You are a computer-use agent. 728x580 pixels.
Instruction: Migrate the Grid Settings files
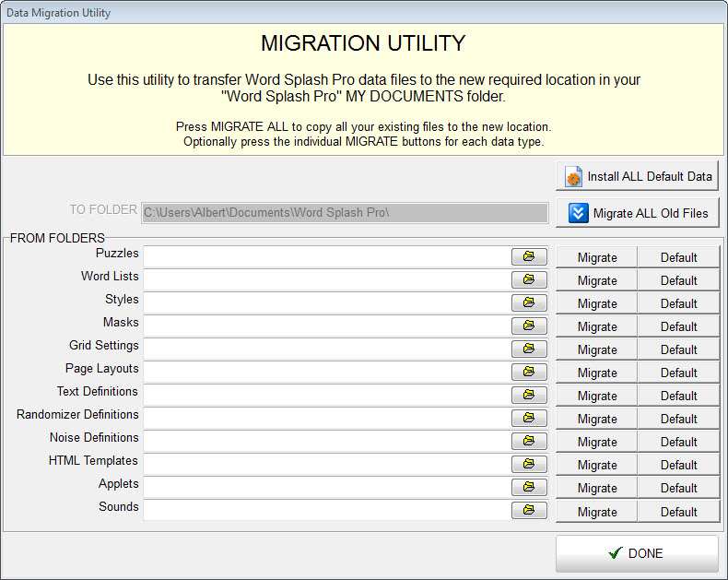pos(596,349)
